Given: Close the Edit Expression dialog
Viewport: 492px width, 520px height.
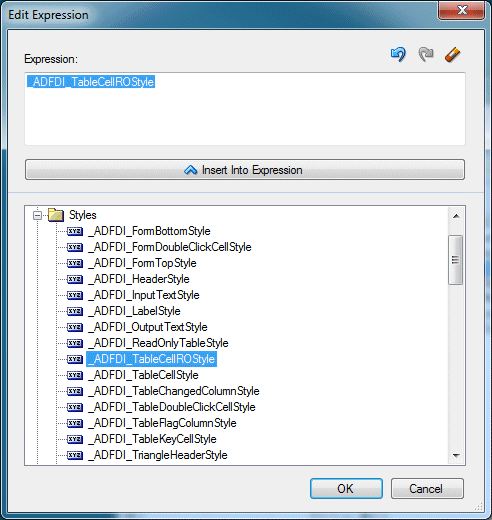Looking at the screenshot, I should click(x=462, y=10).
